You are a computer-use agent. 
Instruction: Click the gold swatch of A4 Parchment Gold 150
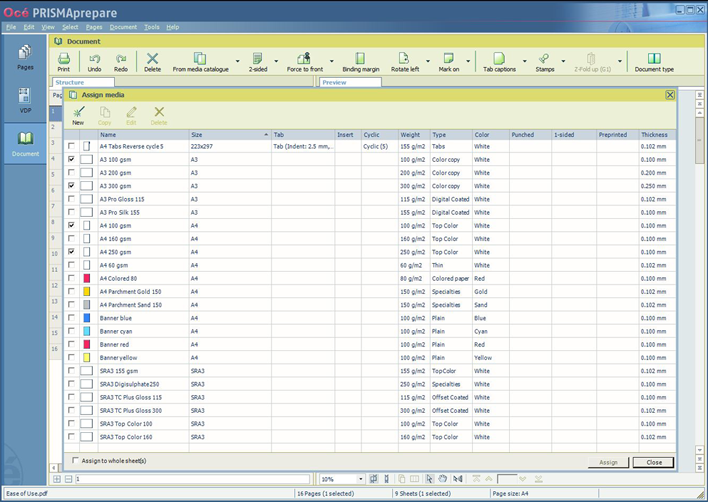(x=87, y=291)
